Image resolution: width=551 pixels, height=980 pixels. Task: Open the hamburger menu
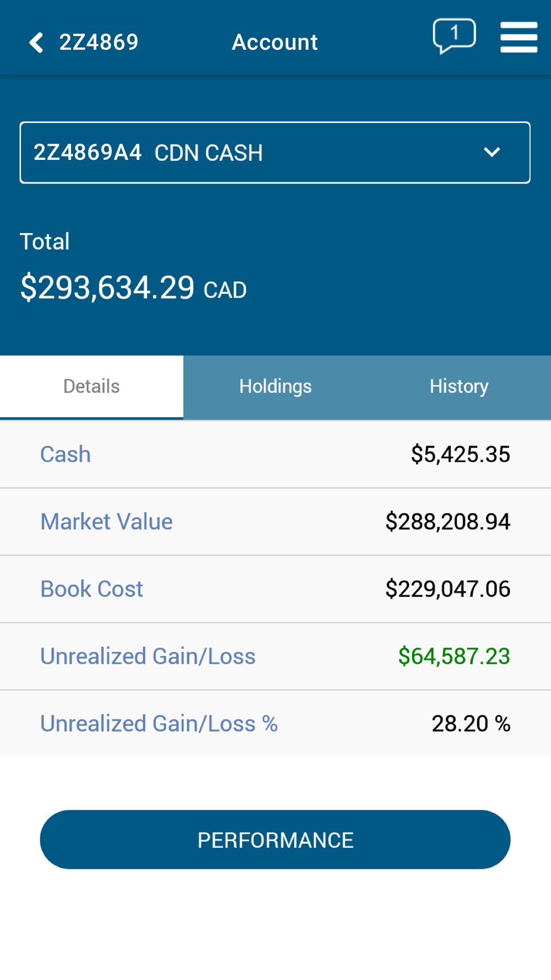(x=518, y=37)
